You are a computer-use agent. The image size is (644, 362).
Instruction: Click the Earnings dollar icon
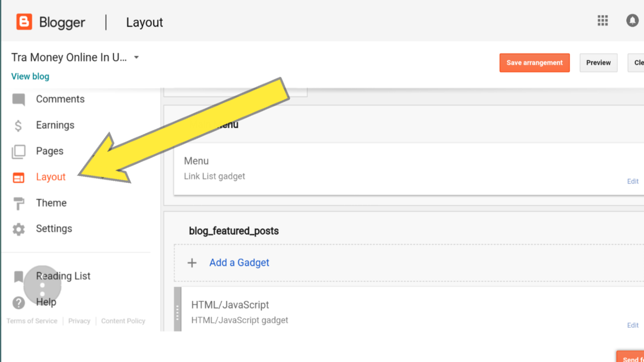pyautogui.click(x=19, y=126)
